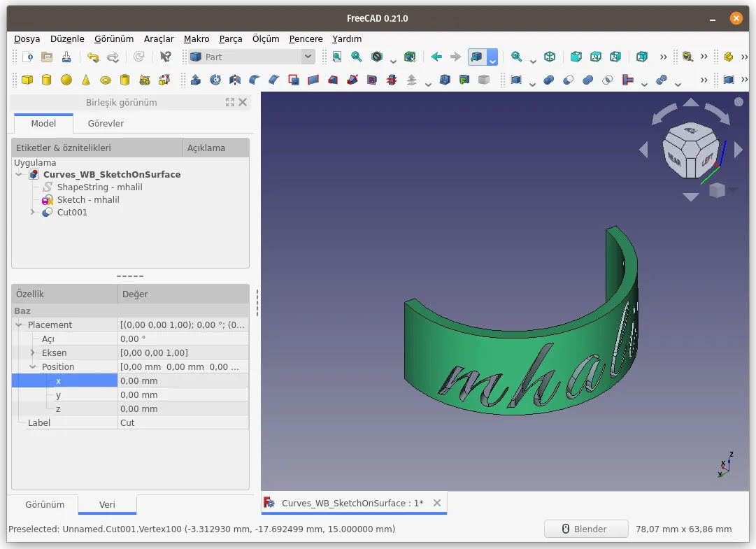Switch to the Görevler tab
The width and height of the screenshot is (756, 549).
[106, 123]
